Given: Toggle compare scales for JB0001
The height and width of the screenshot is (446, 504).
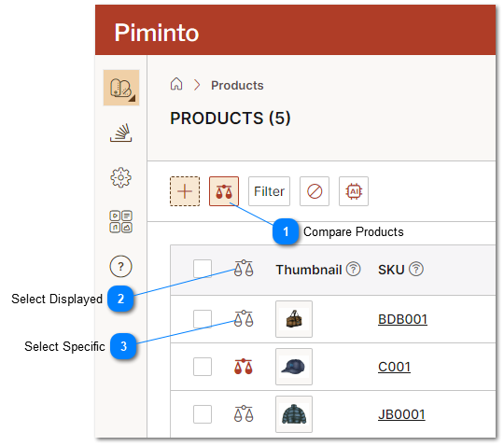Looking at the screenshot, I should click(x=244, y=414).
